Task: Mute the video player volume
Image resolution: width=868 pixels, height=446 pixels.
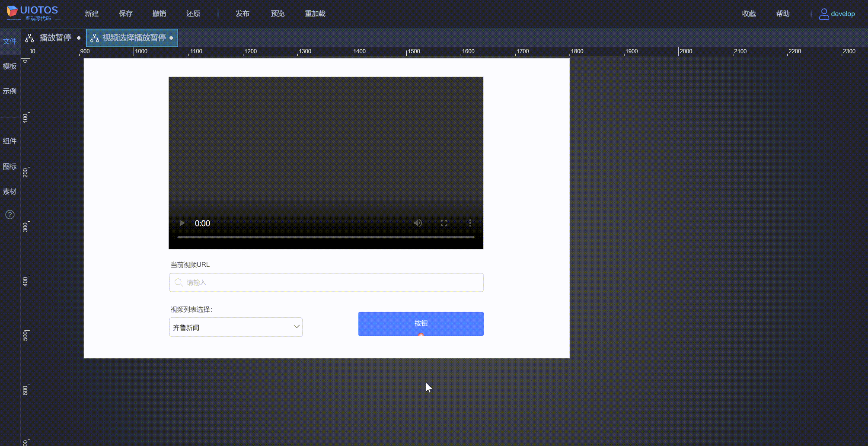Action: point(418,223)
